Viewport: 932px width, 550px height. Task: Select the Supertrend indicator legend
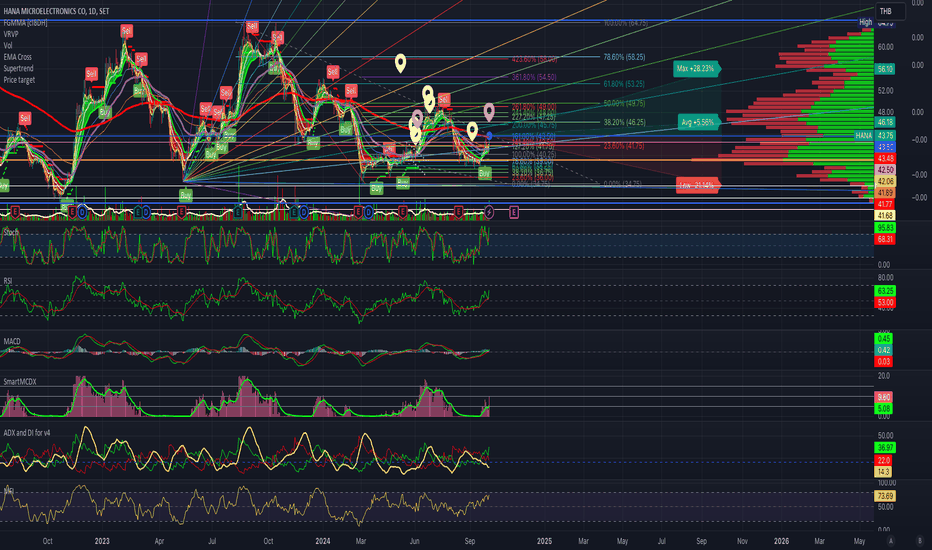tap(19, 68)
